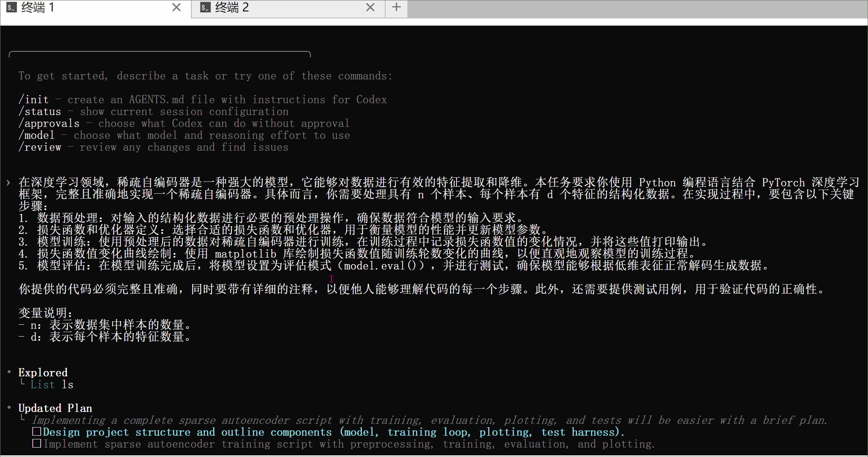This screenshot has height=457, width=868.
Task: Click the List ls explored entry
Action: point(52,385)
